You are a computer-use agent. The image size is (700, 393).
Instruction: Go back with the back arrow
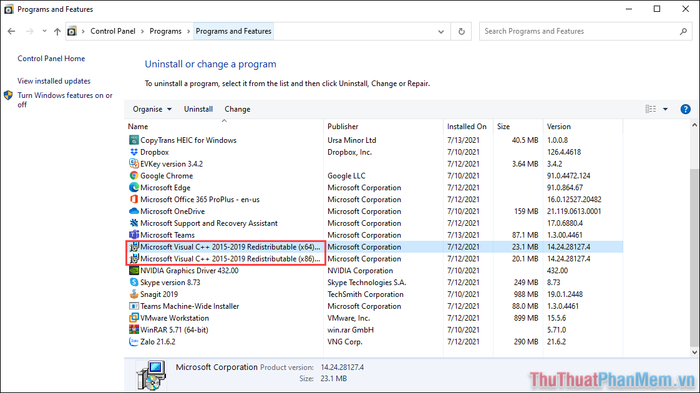[12, 31]
